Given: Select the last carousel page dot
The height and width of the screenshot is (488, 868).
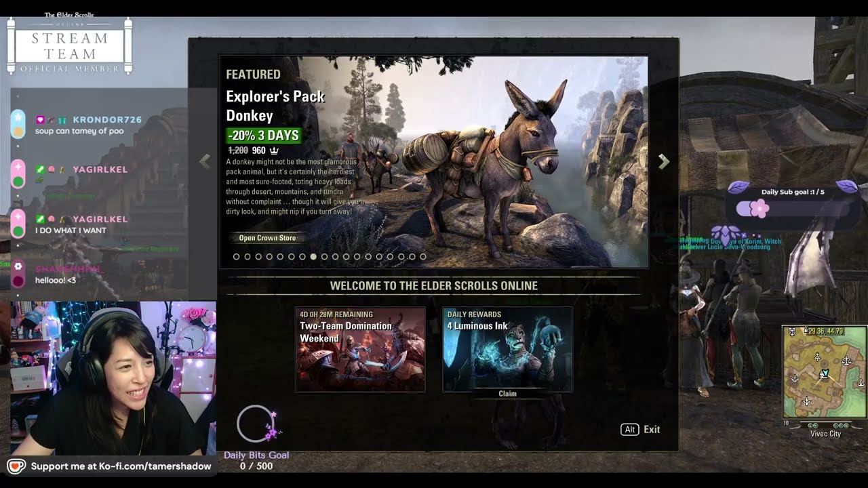Looking at the screenshot, I should 423,257.
